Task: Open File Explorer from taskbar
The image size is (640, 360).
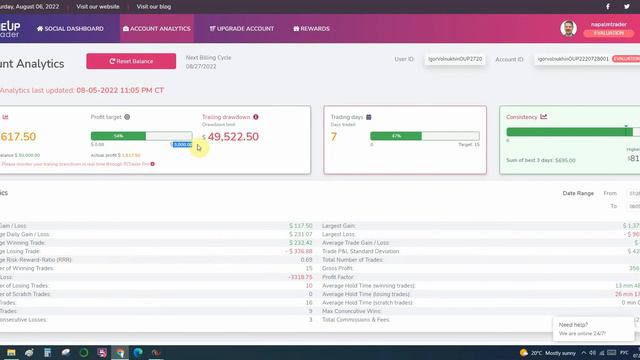Action: pos(11,353)
